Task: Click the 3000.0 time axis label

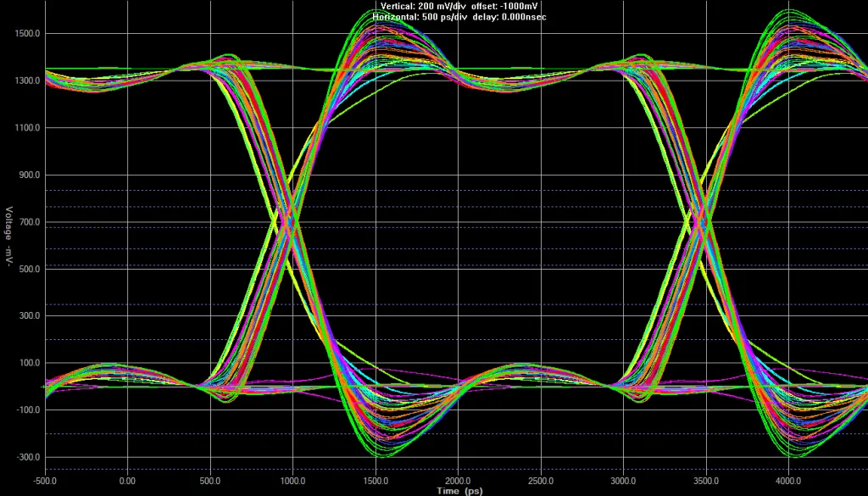Action: [623, 481]
